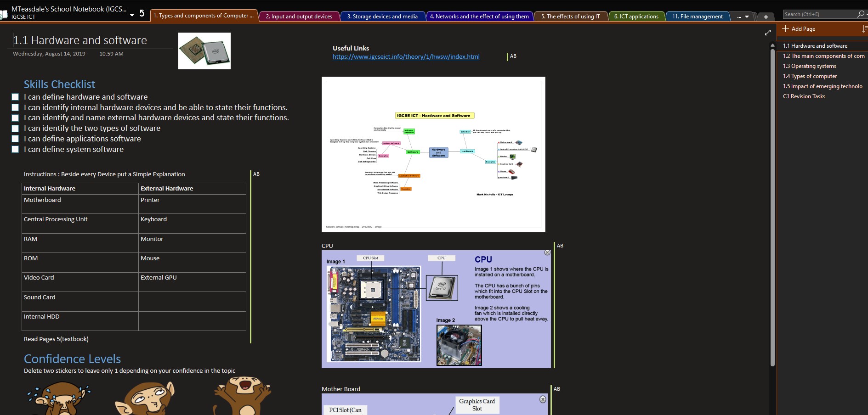Click the notebook book icon
The width and height of the screenshot is (868, 415).
pyautogui.click(x=4, y=14)
